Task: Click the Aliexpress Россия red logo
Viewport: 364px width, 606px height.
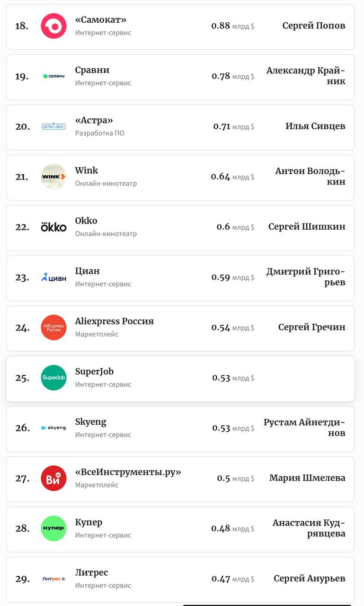Action: pos(53,328)
